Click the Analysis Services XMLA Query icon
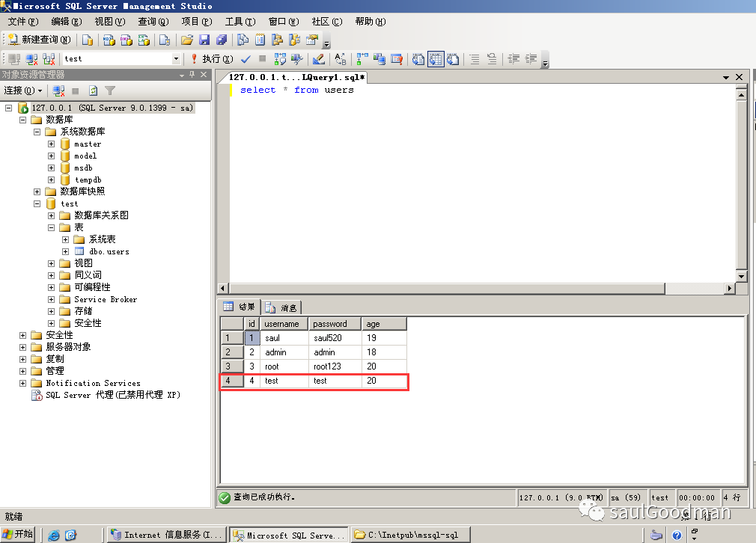 [x=144, y=40]
